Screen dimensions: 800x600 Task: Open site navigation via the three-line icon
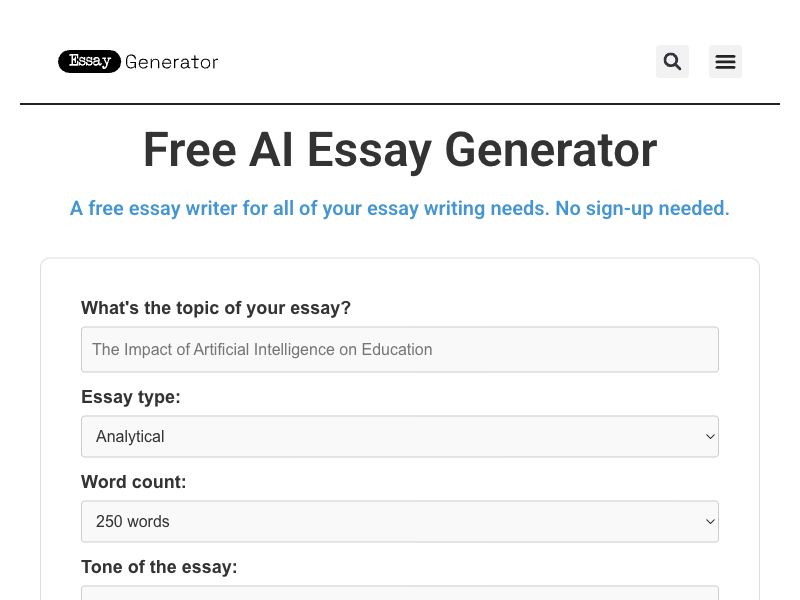tap(725, 61)
